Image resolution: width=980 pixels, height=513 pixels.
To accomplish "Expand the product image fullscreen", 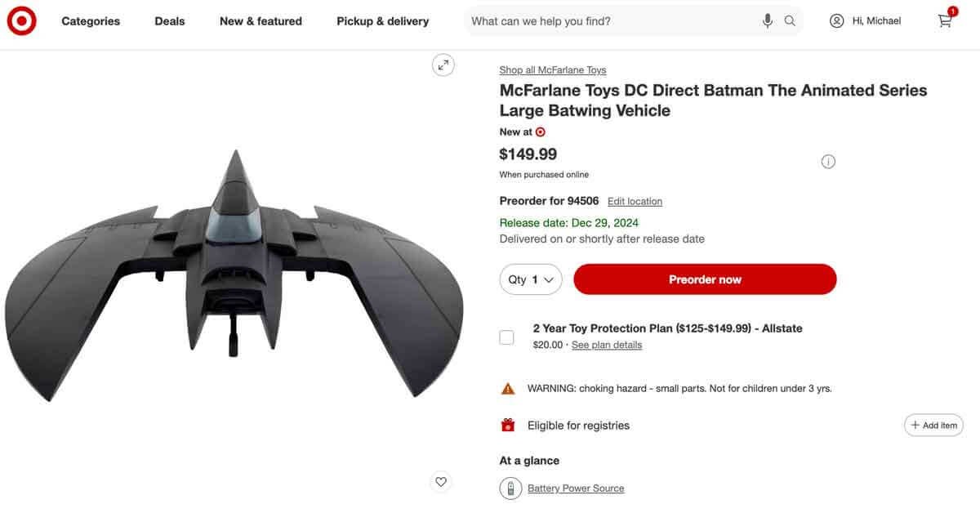I will coord(443,65).
